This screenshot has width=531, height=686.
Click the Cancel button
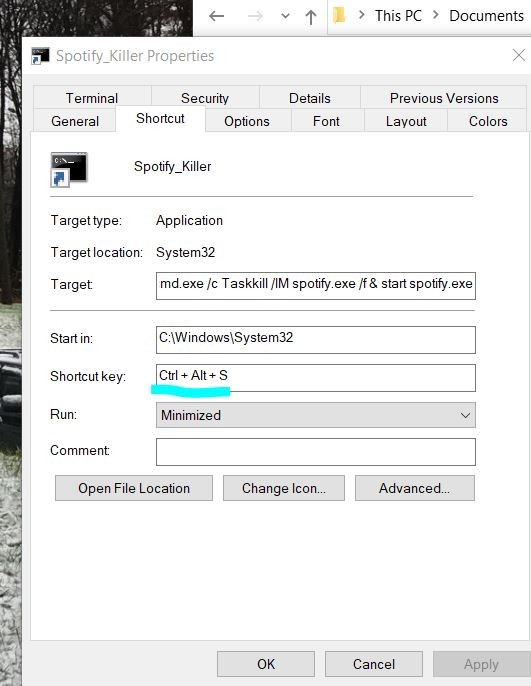tap(374, 664)
